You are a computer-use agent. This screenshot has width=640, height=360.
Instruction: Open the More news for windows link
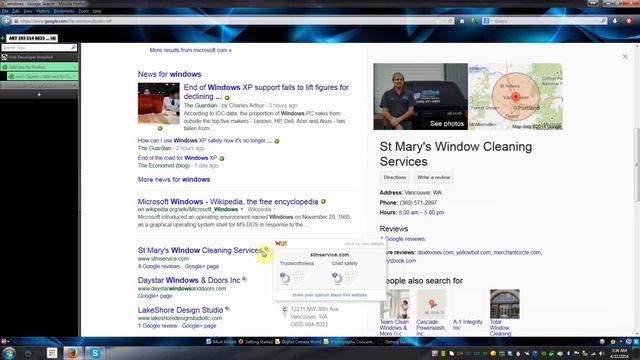[174, 180]
